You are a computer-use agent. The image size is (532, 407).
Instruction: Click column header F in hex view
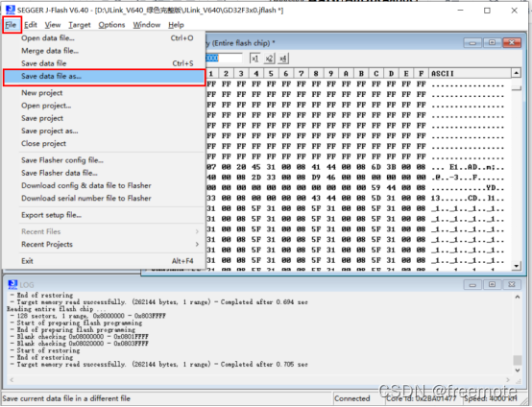(421, 74)
